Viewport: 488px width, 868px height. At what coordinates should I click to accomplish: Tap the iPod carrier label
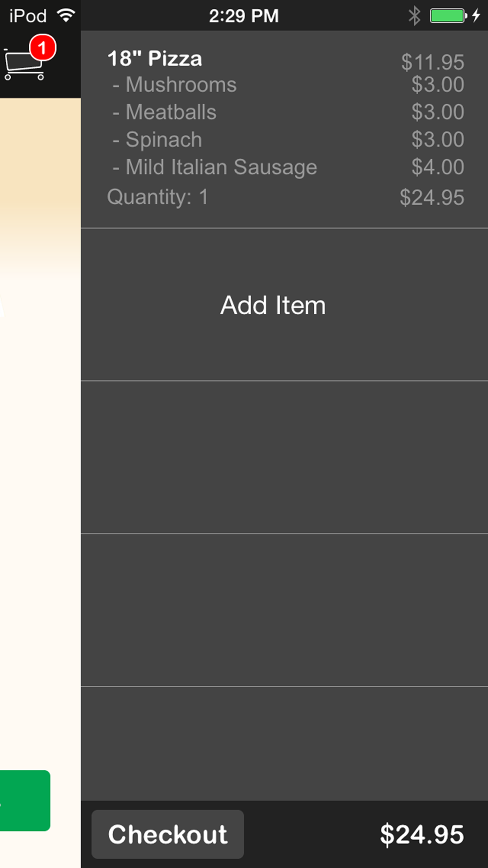pyautogui.click(x=28, y=16)
